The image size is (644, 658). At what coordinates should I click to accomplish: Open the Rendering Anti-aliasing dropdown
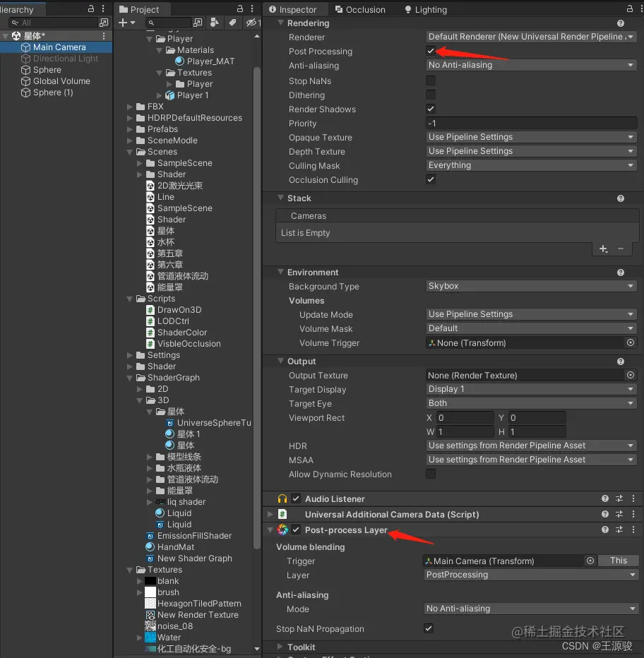(531, 65)
